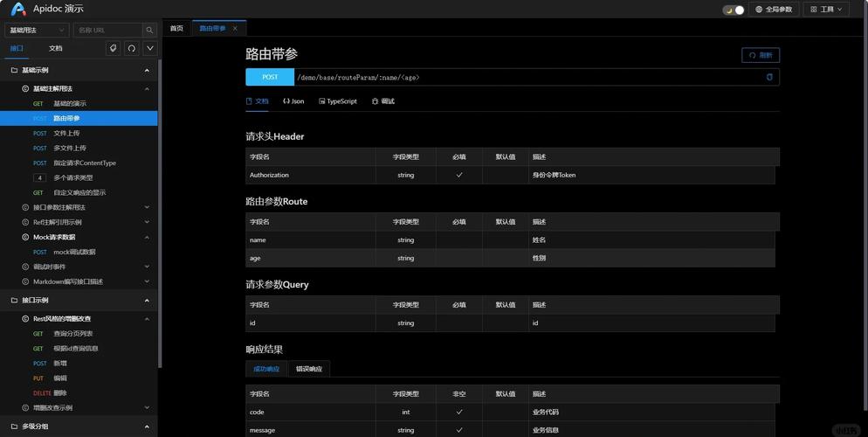This screenshot has height=437, width=868.
Task: Close the 路由带参 tab
Action: (235, 28)
